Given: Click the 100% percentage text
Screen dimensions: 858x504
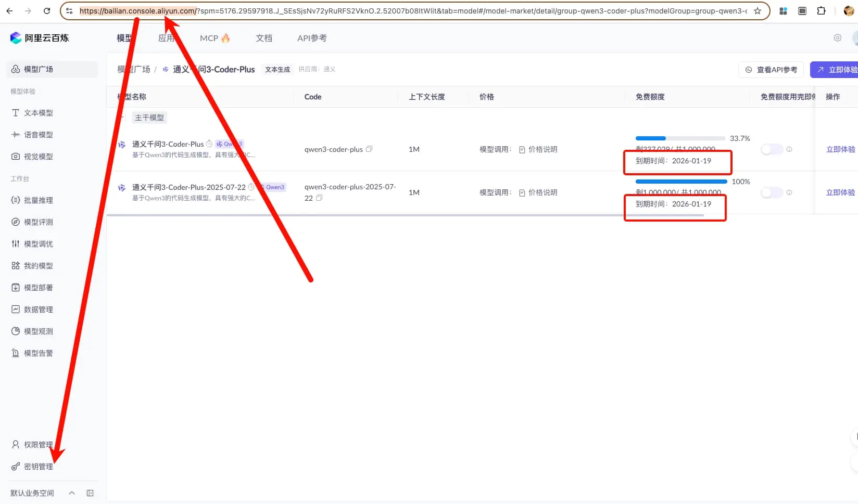Looking at the screenshot, I should pos(741,182).
